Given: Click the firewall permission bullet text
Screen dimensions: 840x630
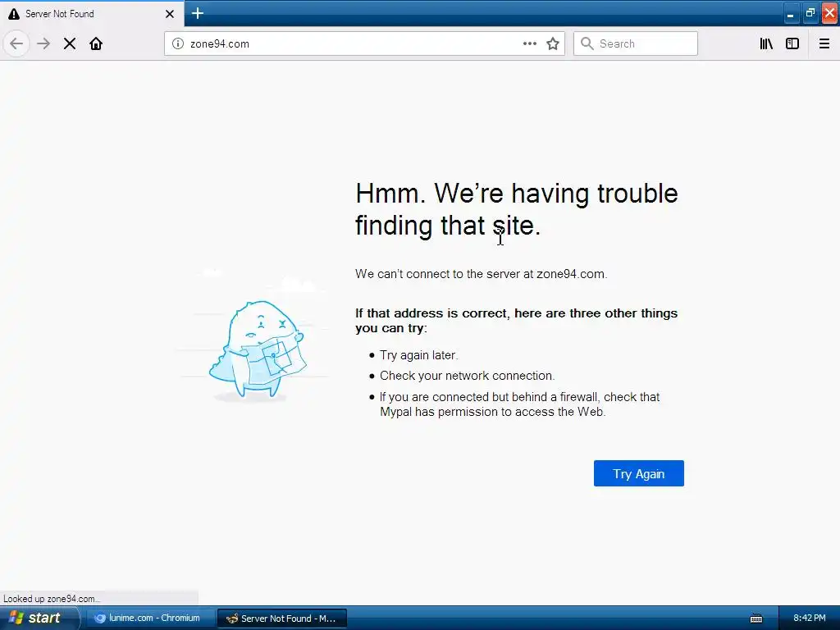Looking at the screenshot, I should point(519,404).
